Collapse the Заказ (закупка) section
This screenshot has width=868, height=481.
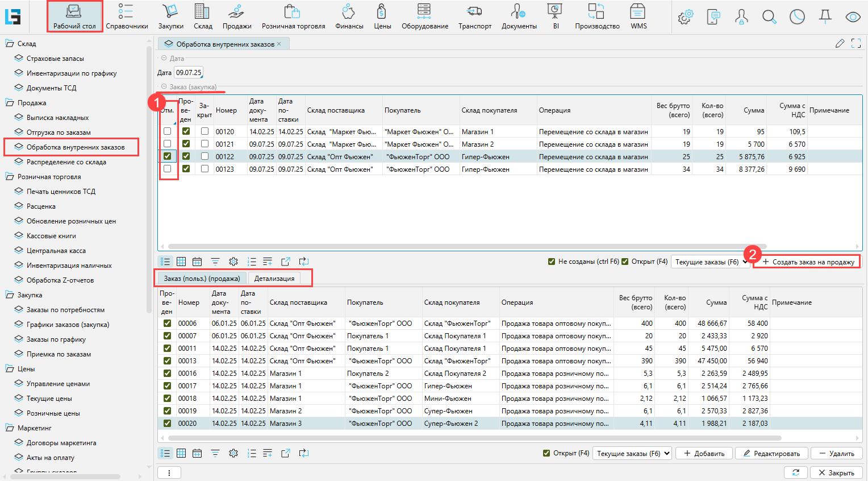[x=164, y=87]
